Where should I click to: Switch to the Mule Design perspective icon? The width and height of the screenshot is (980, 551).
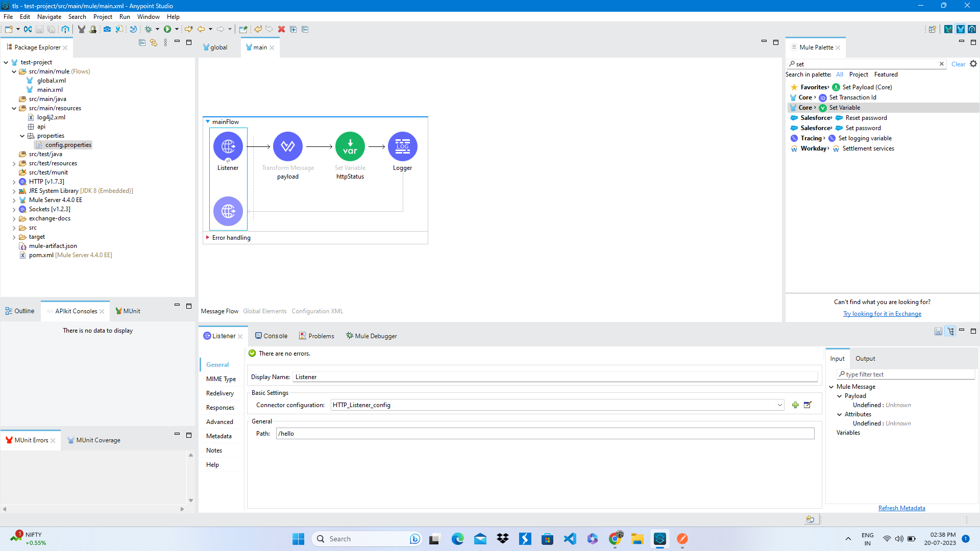[960, 29]
